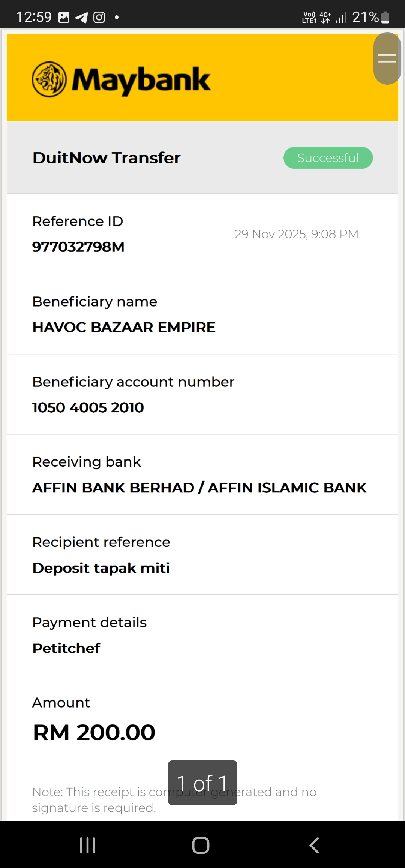Tap the RM 200.00 amount

pos(94,733)
